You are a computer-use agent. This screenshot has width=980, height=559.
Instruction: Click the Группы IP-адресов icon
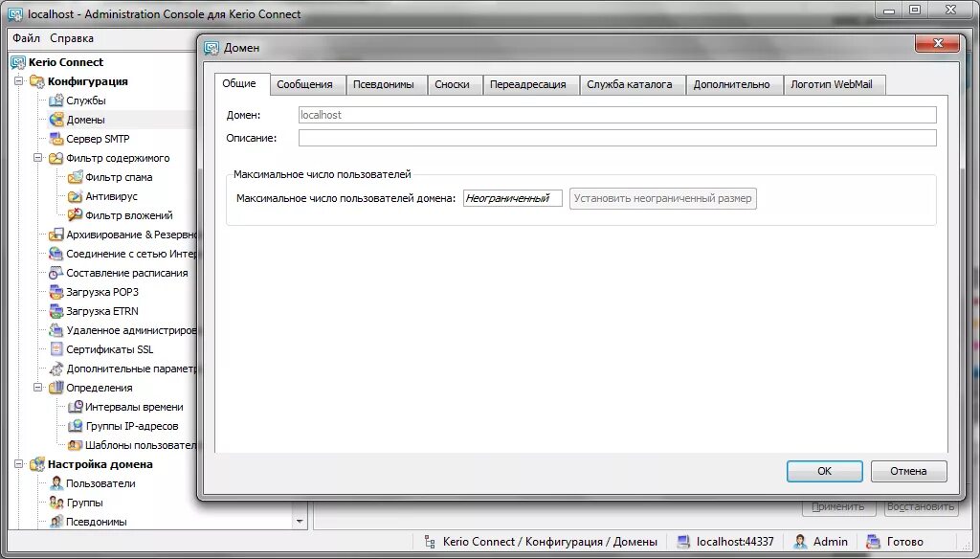(75, 426)
